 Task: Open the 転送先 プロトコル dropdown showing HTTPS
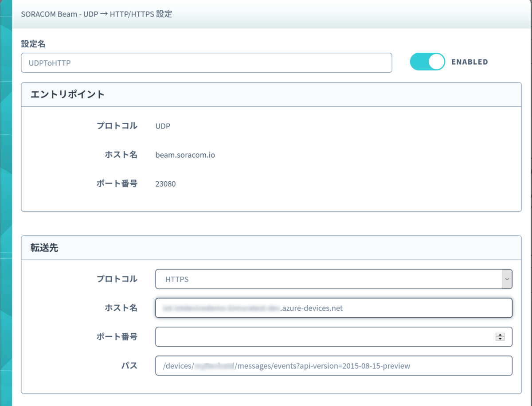click(x=334, y=279)
